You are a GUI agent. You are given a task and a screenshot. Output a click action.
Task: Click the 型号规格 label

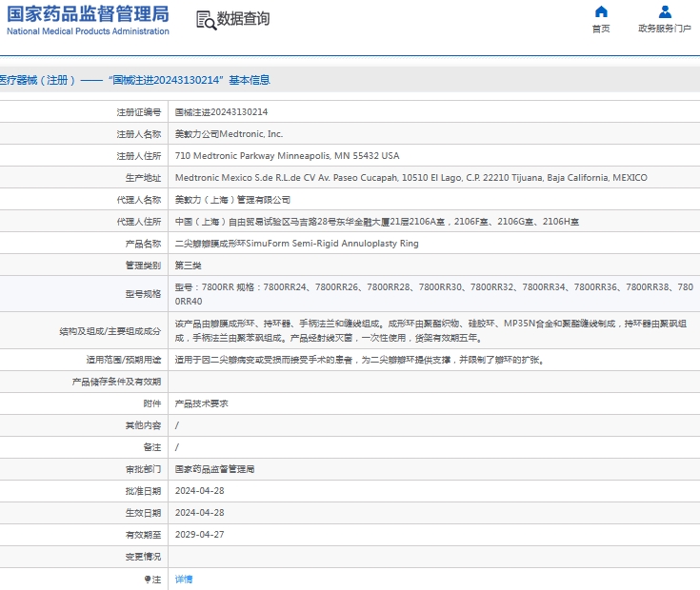click(143, 294)
